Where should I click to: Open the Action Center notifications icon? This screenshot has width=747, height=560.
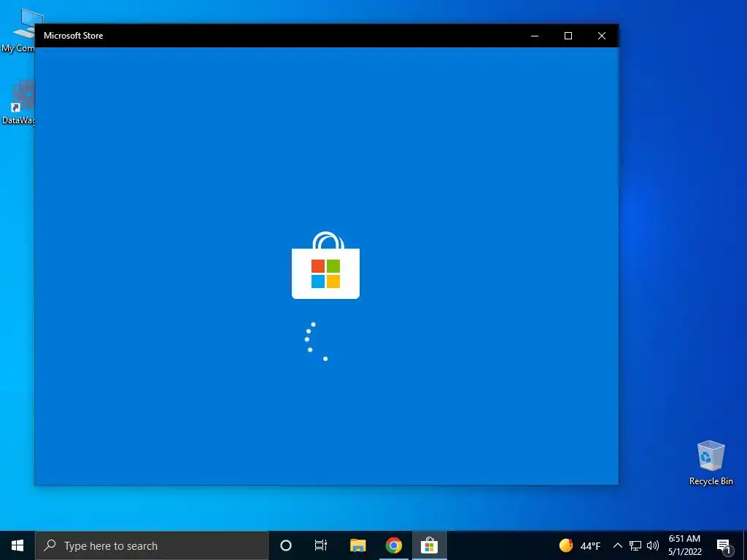pyautogui.click(x=724, y=545)
